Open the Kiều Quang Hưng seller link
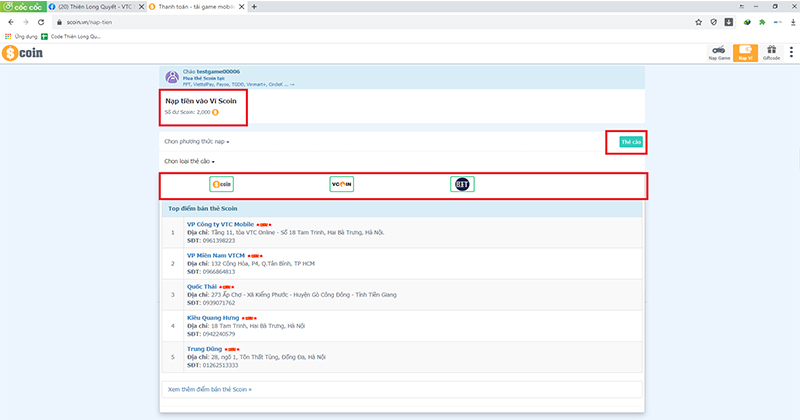 point(213,317)
